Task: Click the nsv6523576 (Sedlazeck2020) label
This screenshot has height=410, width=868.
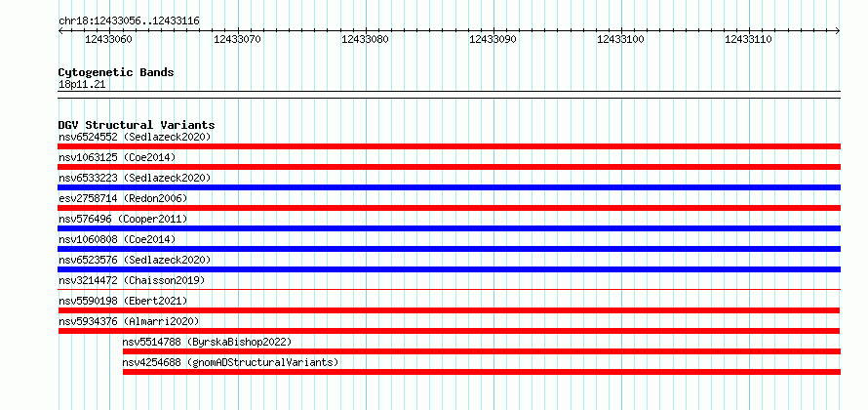Action: [135, 260]
